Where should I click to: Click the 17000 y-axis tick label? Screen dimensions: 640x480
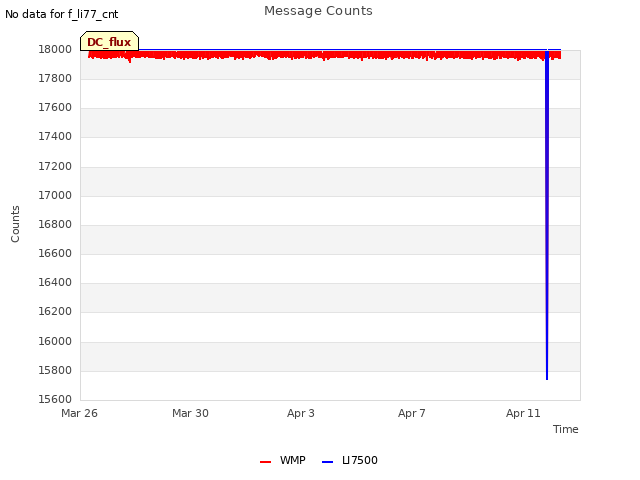click(55, 195)
